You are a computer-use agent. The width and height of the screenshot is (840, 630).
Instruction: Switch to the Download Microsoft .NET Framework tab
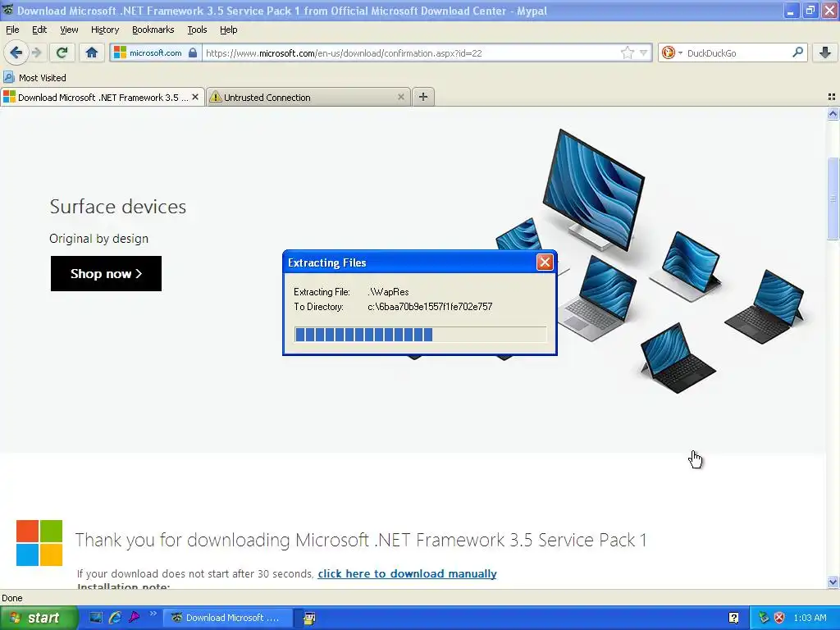click(x=102, y=97)
